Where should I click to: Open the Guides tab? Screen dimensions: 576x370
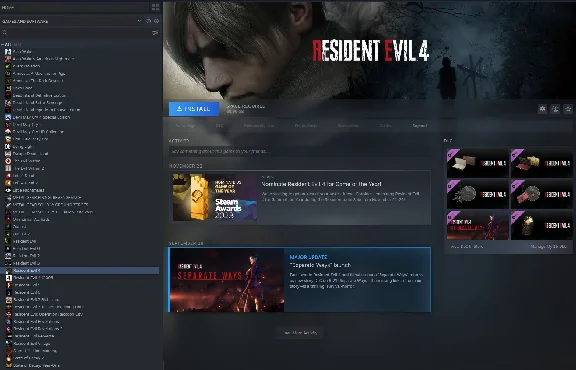[385, 126]
